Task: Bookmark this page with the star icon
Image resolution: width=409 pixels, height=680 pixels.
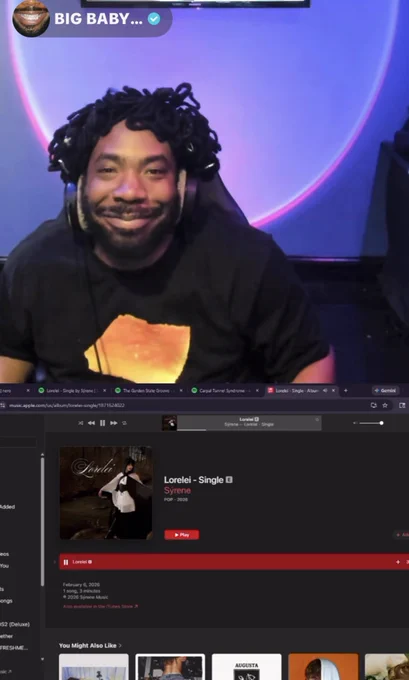Action: [x=385, y=405]
